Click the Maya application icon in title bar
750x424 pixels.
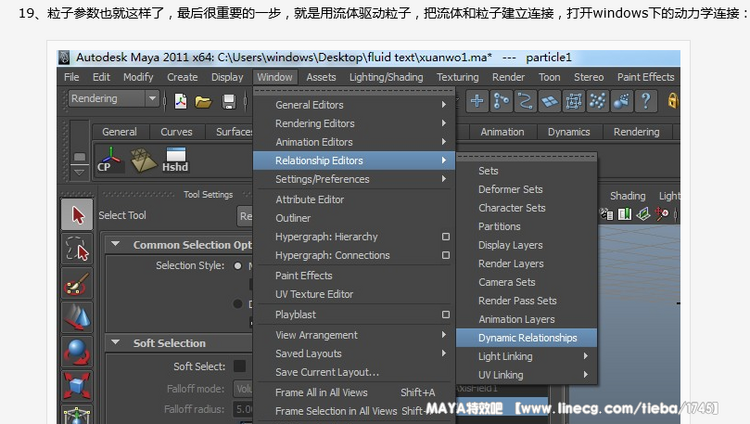click(x=64, y=57)
